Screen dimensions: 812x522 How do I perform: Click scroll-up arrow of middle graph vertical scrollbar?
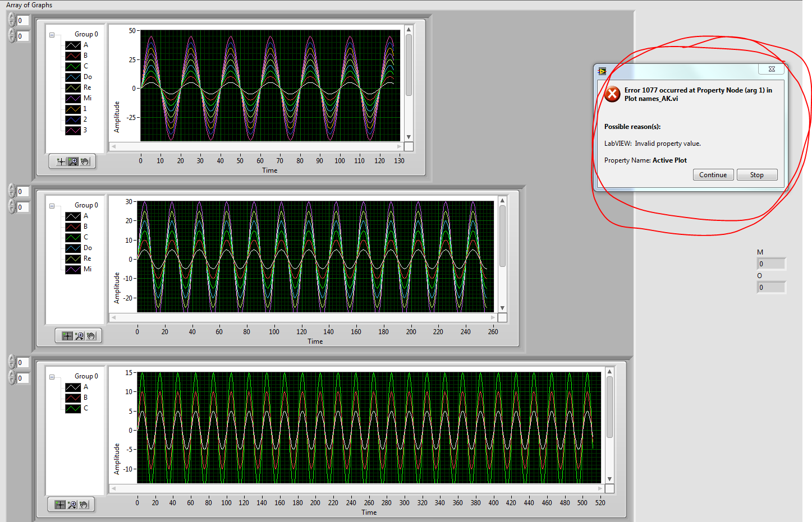click(502, 201)
